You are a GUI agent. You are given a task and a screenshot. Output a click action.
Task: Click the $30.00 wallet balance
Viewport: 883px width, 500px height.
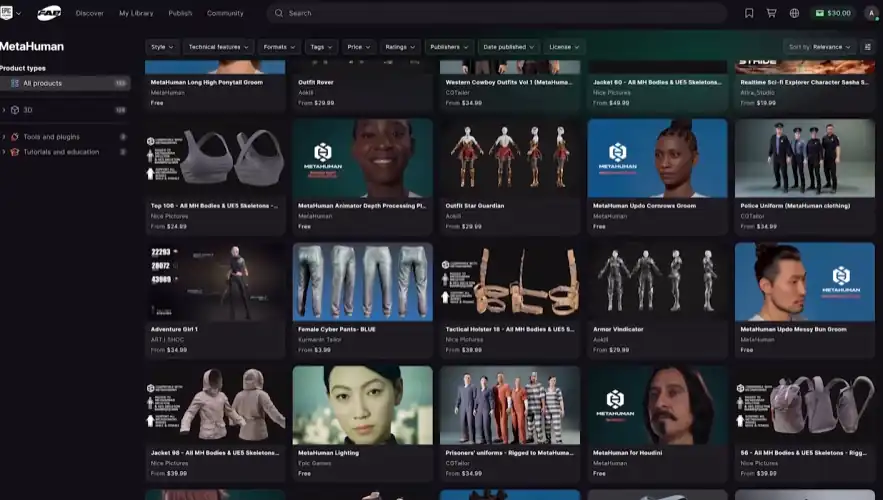(832, 13)
